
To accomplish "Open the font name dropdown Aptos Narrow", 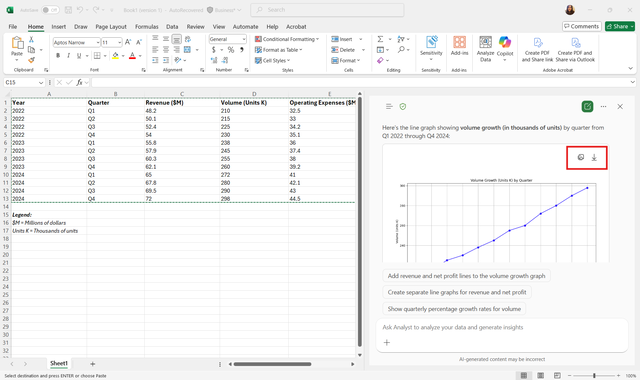I will (x=98, y=42).
